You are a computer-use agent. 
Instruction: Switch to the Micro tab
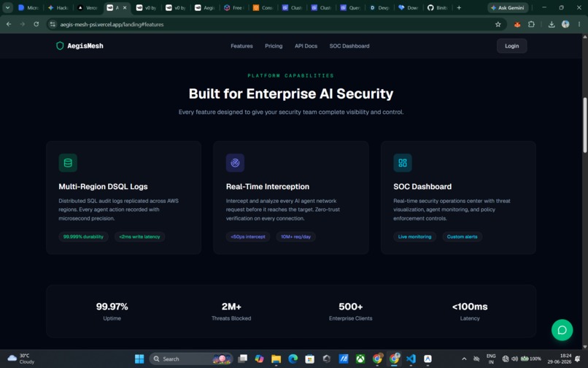click(x=28, y=7)
